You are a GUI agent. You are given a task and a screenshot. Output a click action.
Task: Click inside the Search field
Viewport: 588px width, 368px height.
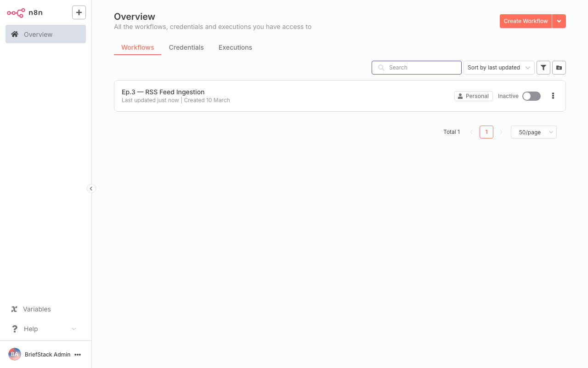tap(416, 68)
